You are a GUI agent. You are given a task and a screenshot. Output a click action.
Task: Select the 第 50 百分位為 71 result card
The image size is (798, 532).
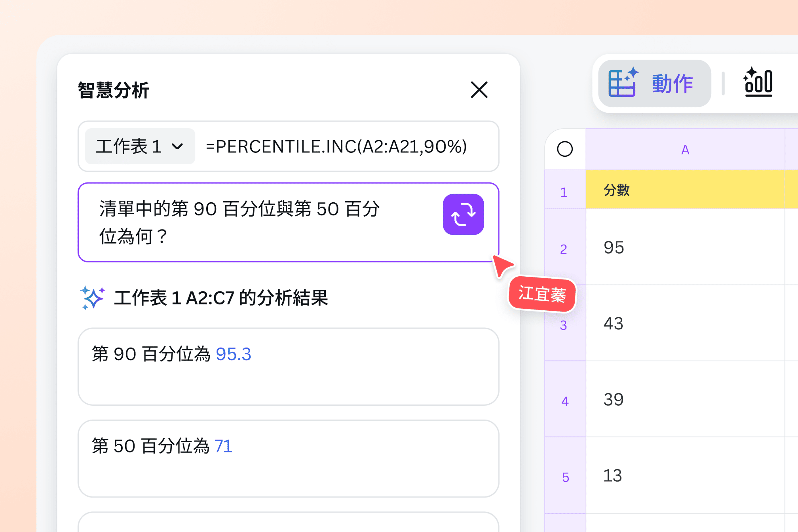(288, 458)
